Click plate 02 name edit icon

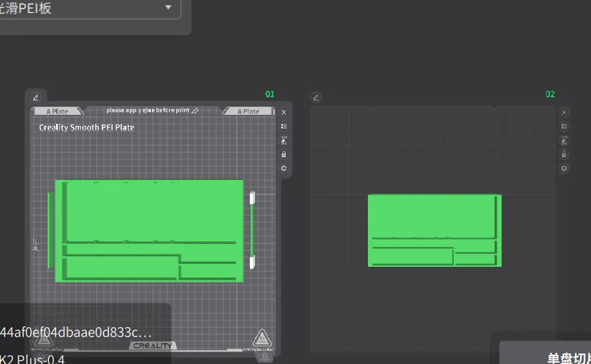[x=316, y=98]
